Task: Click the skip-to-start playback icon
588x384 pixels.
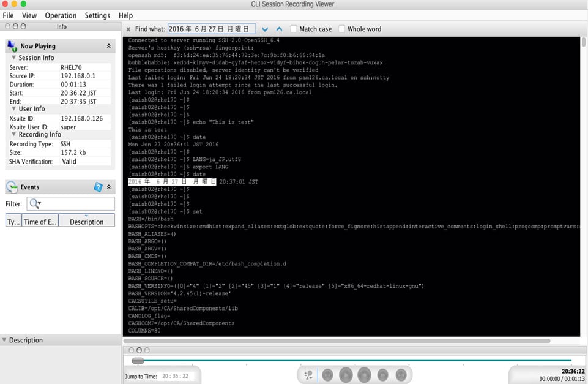Action: 327,375
